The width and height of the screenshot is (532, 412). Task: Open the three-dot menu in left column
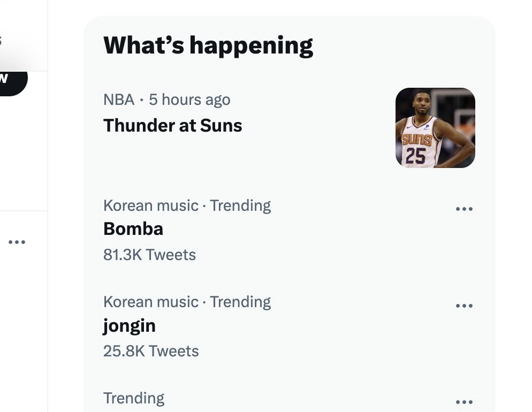point(17,242)
